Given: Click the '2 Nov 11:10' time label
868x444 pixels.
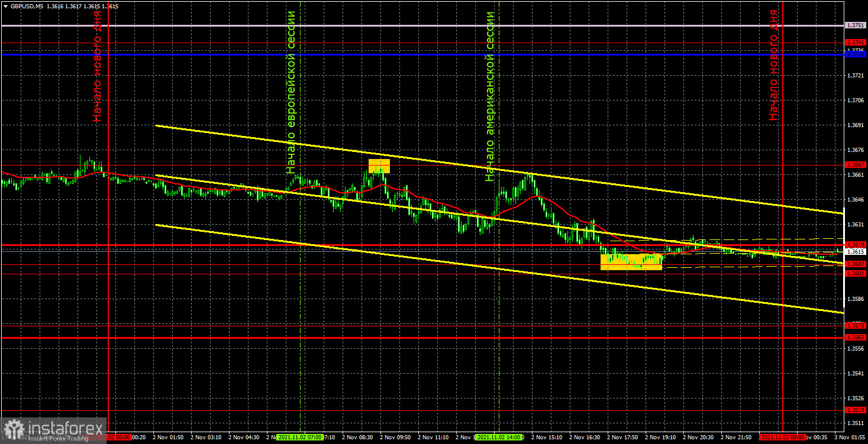Looking at the screenshot, I should click(433, 437).
